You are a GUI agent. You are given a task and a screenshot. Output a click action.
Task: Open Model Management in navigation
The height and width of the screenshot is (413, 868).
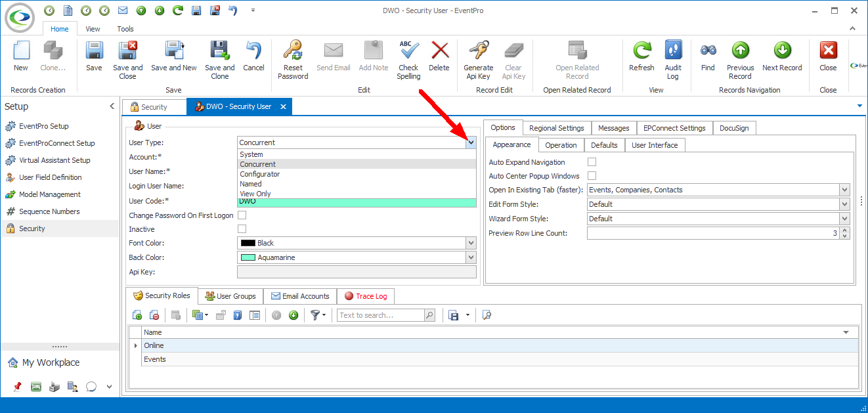[x=50, y=194]
